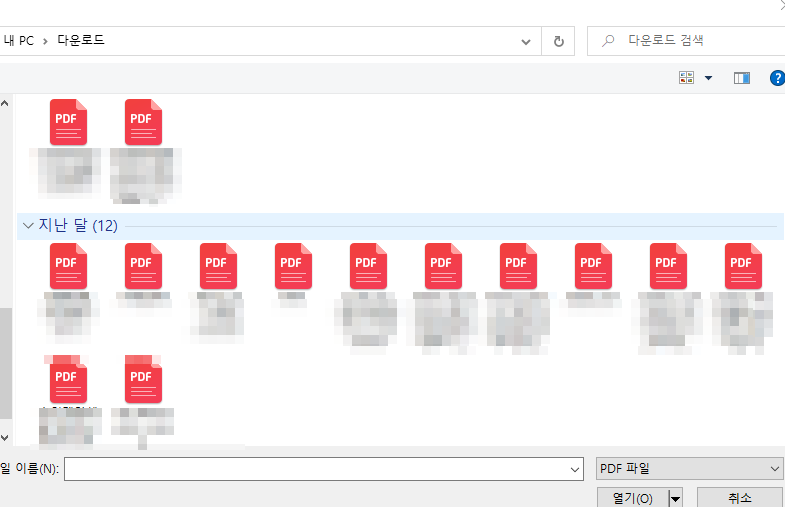Expand the view options dropdown arrow
The width and height of the screenshot is (785, 507).
coord(708,78)
